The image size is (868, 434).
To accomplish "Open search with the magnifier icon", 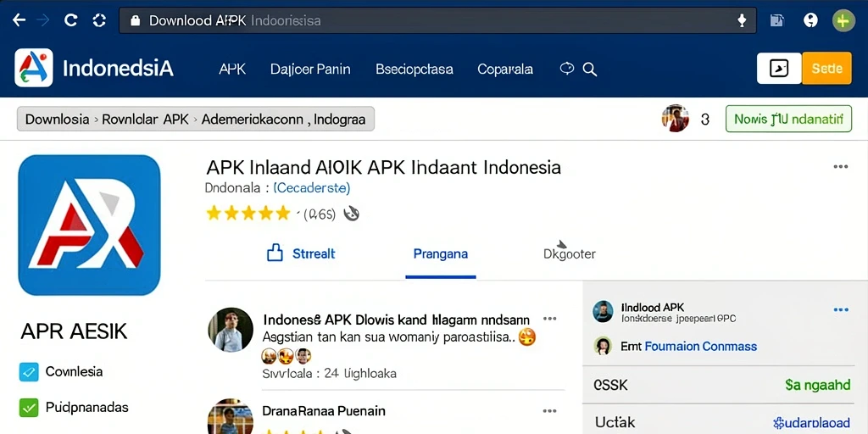I will [x=590, y=70].
